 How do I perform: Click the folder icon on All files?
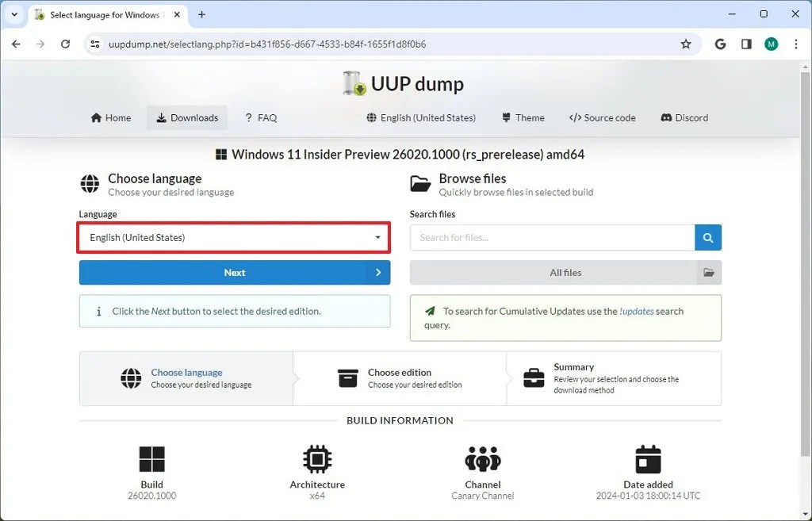(710, 272)
